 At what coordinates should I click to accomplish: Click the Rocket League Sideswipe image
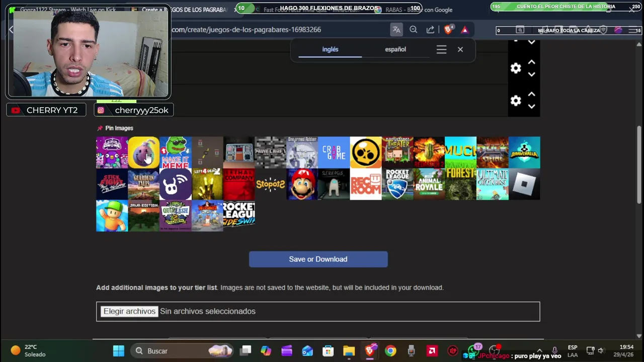[238, 216]
